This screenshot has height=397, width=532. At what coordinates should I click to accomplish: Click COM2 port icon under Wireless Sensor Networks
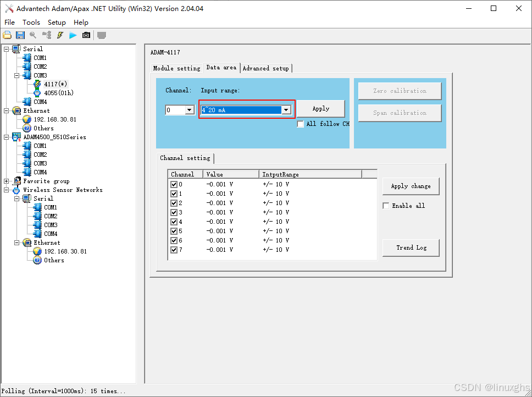(x=37, y=216)
